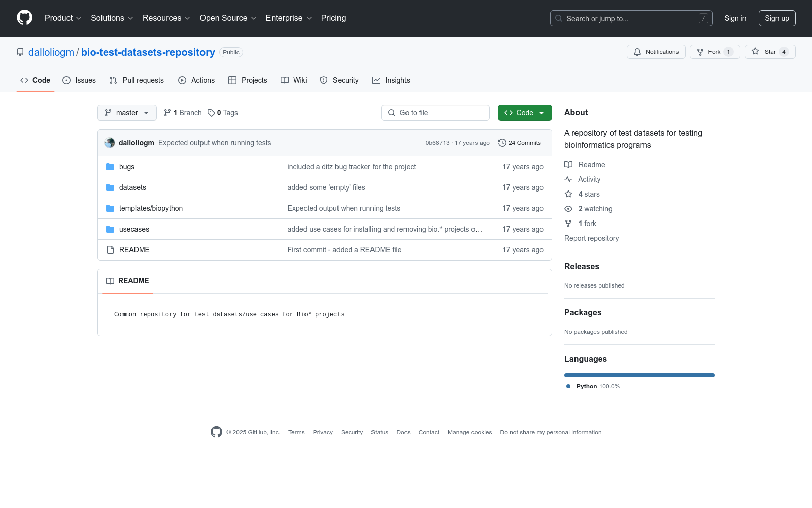
Task: Open the footer Status link
Action: (x=380, y=432)
